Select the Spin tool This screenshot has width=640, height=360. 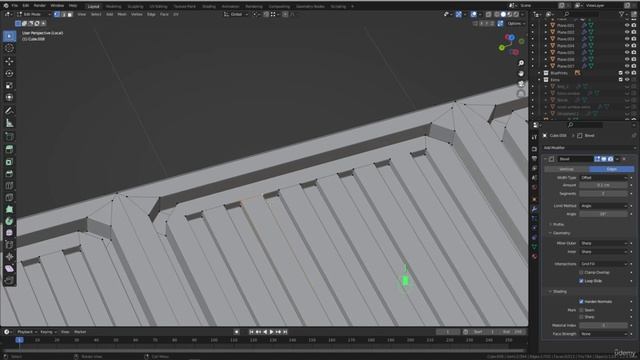coord(9,221)
